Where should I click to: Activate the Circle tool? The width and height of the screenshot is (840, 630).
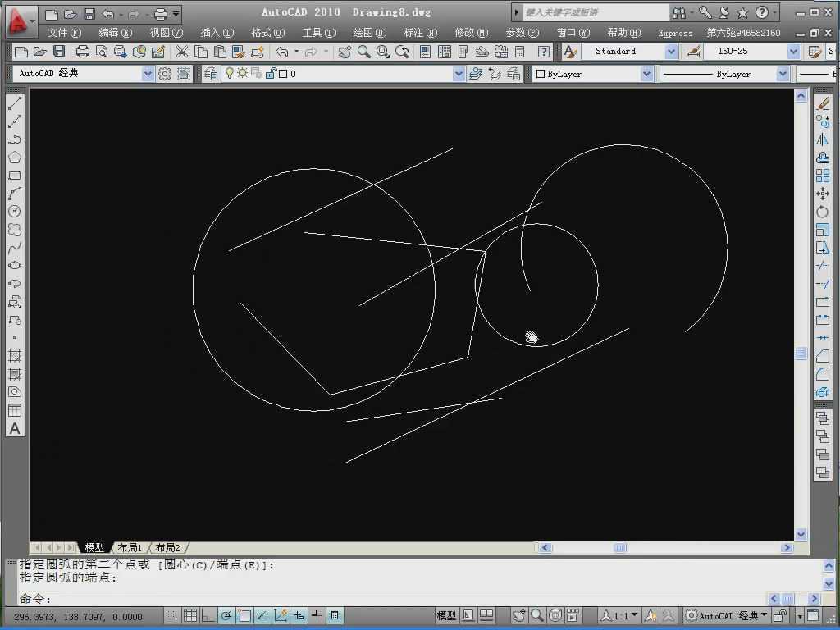click(x=15, y=211)
